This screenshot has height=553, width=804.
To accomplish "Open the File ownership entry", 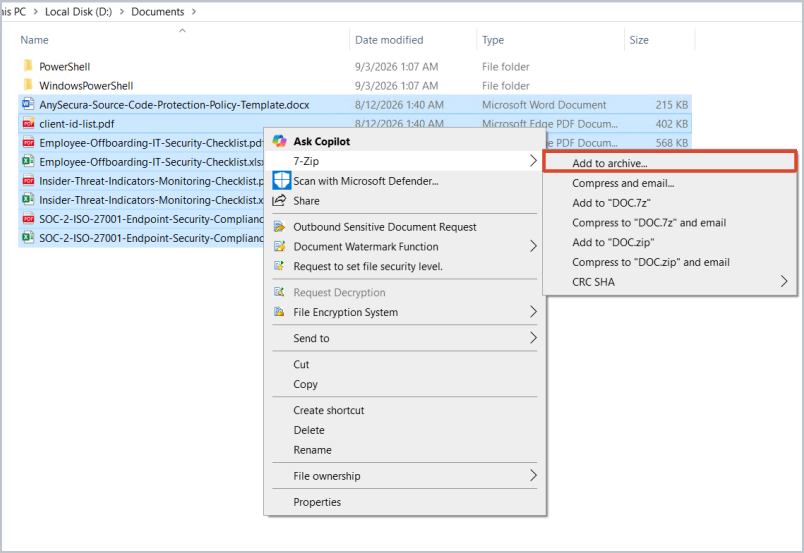I will click(405, 476).
